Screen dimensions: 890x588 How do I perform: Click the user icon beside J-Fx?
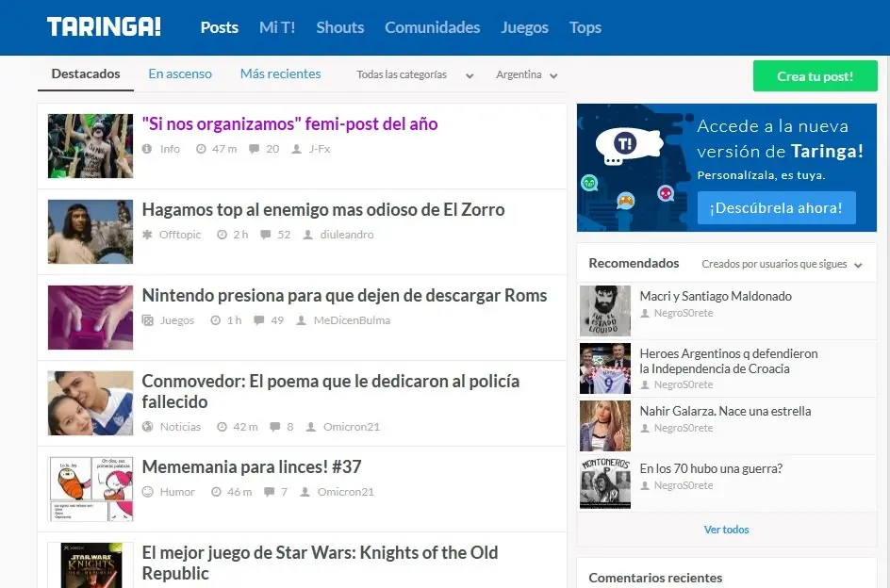[x=296, y=149]
